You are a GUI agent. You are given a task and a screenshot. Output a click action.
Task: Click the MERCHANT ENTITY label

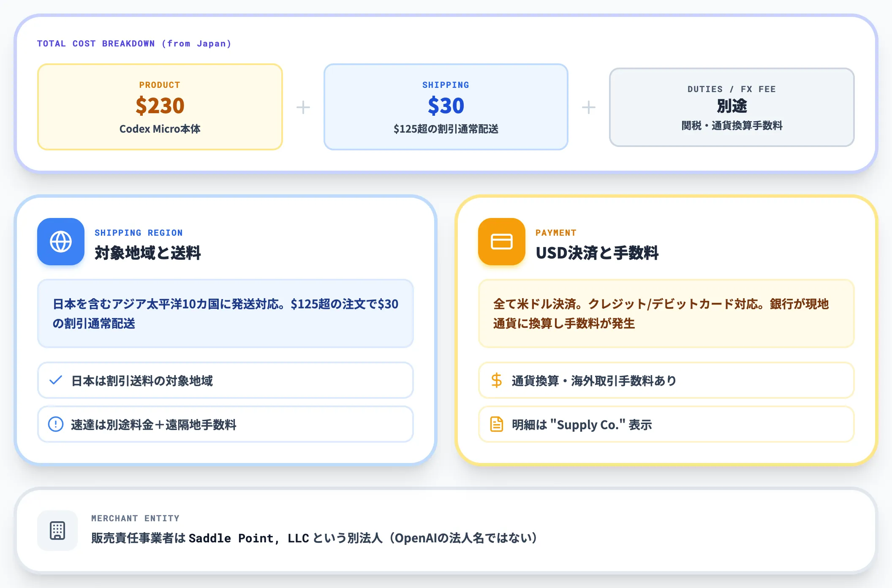click(x=136, y=518)
